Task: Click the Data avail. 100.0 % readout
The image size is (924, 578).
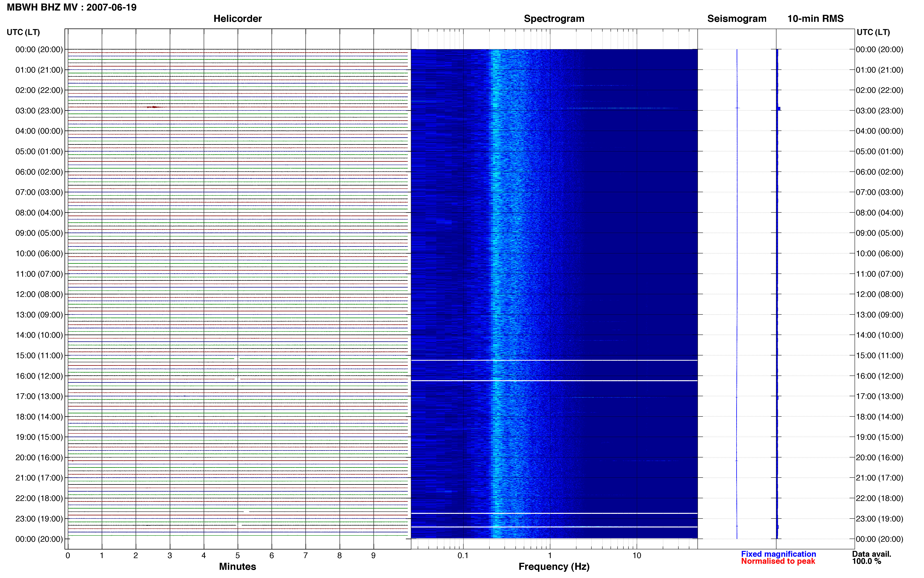Action: [871, 558]
